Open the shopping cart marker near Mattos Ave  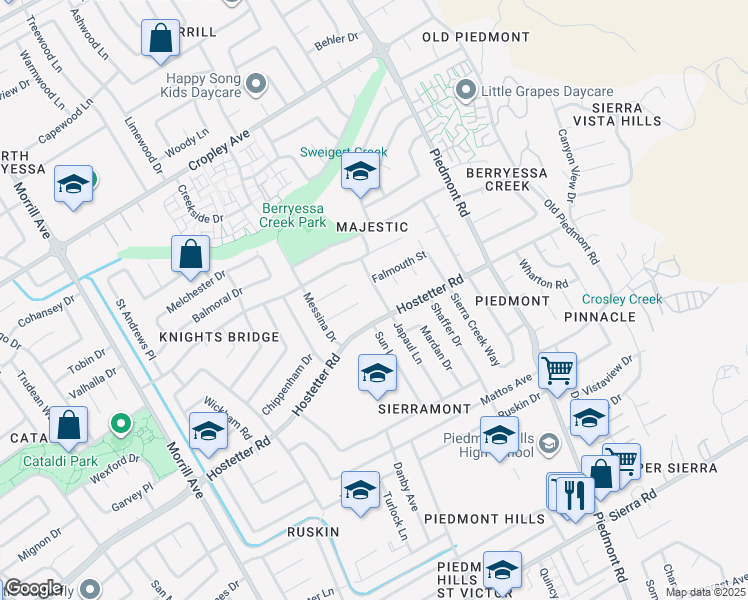coord(557,372)
